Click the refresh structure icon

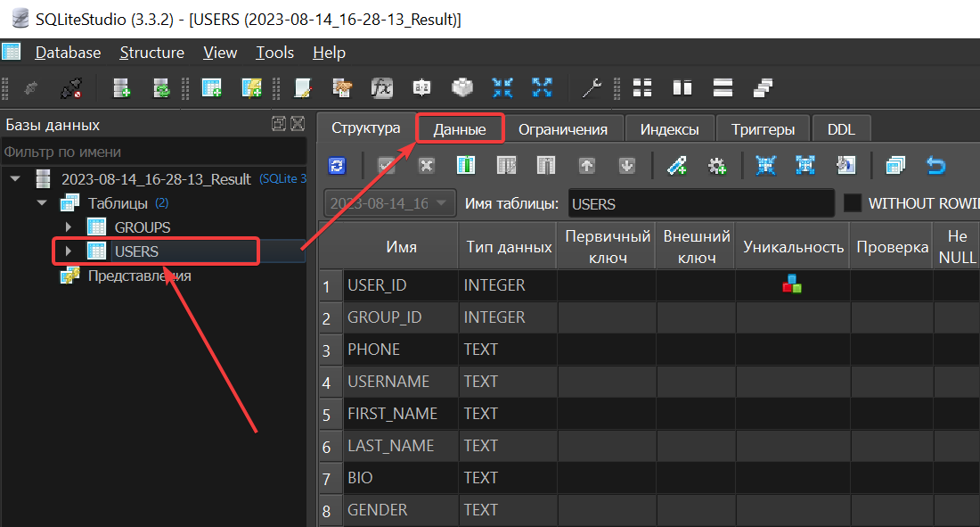coord(337,166)
